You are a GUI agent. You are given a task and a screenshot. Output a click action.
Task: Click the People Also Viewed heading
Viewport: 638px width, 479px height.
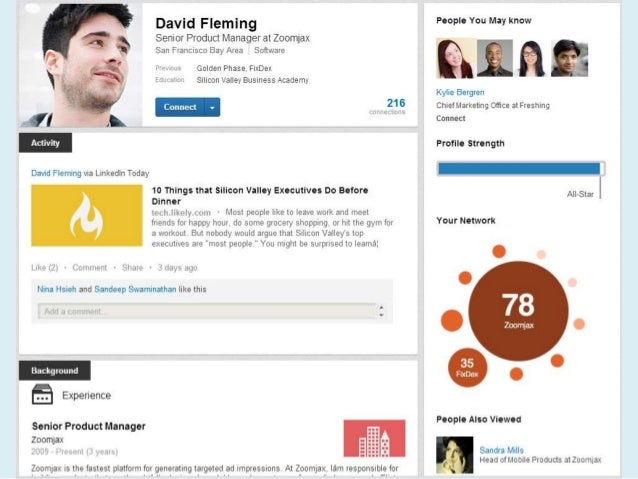(478, 419)
